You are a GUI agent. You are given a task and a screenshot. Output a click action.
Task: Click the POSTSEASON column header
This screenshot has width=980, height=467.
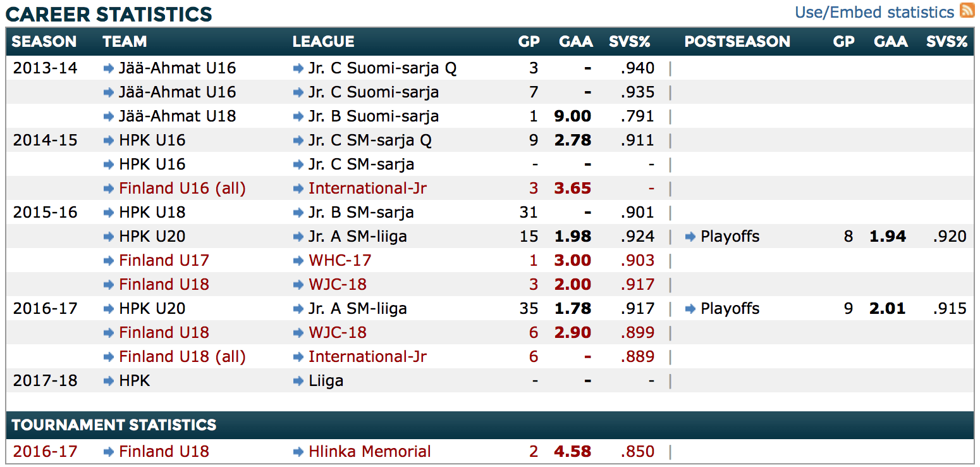(x=737, y=42)
